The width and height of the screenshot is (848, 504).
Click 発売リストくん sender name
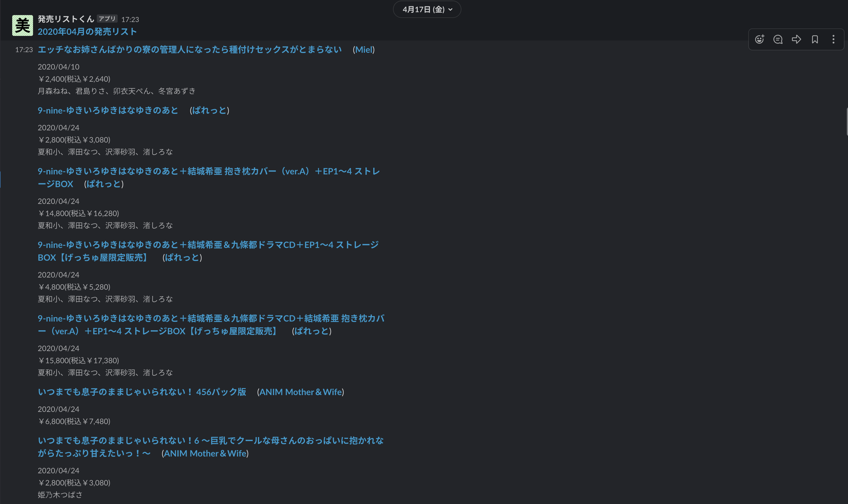[x=65, y=19]
